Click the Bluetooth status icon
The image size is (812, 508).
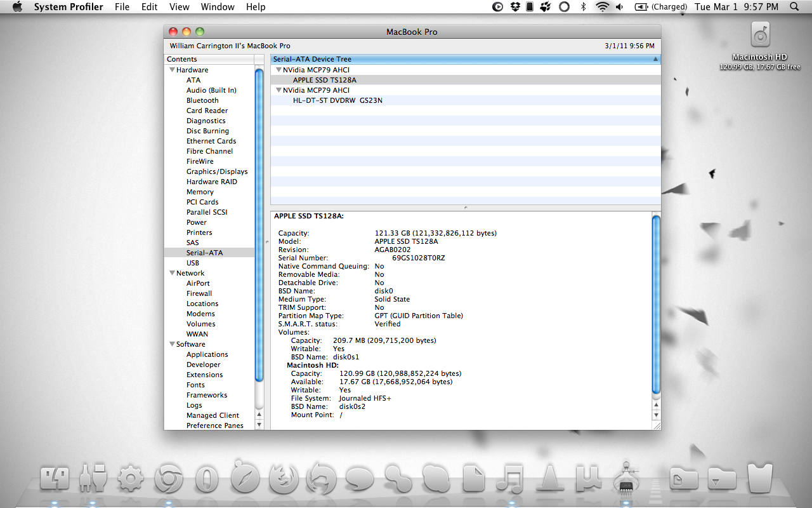[584, 7]
